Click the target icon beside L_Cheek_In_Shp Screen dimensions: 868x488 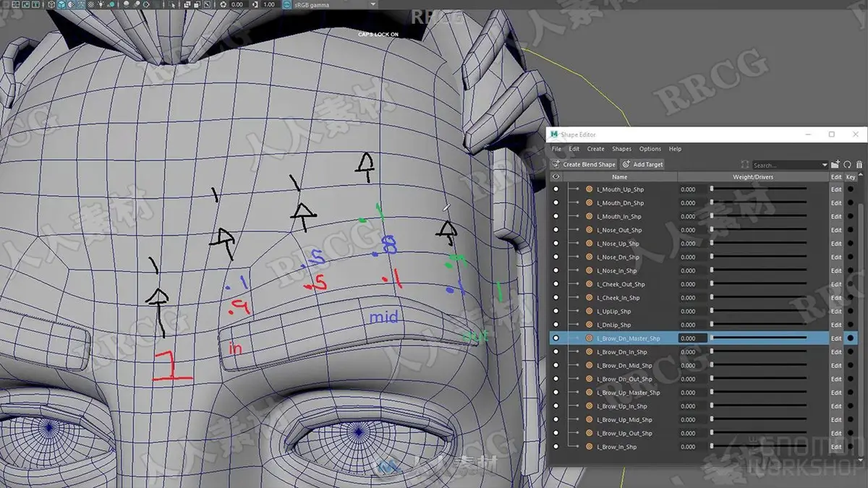click(589, 298)
